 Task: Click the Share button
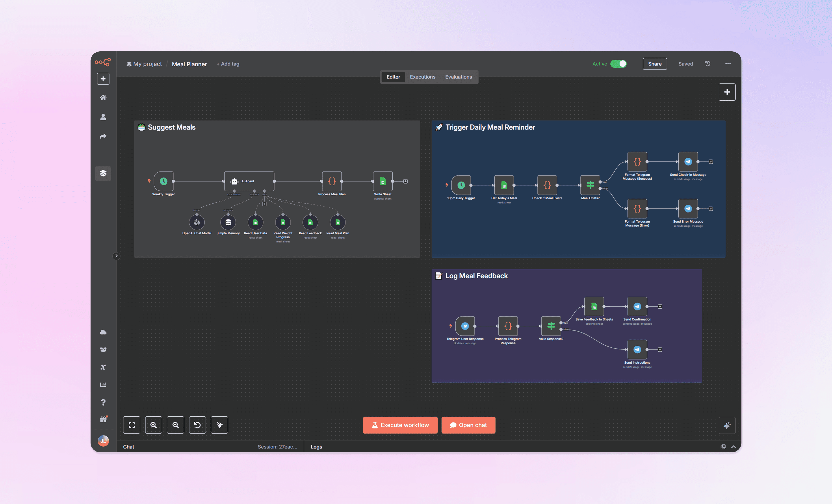654,64
